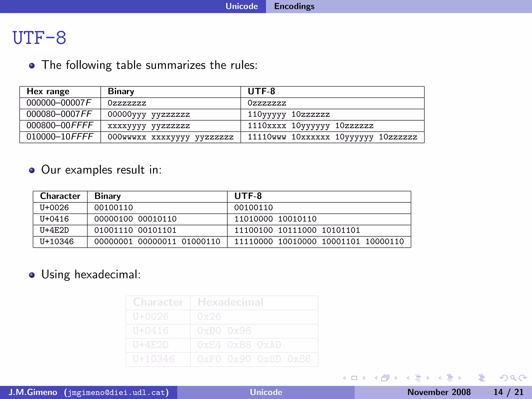This screenshot has width=532, height=399.
Task: Open the Unicode section tab
Action: 242,6
